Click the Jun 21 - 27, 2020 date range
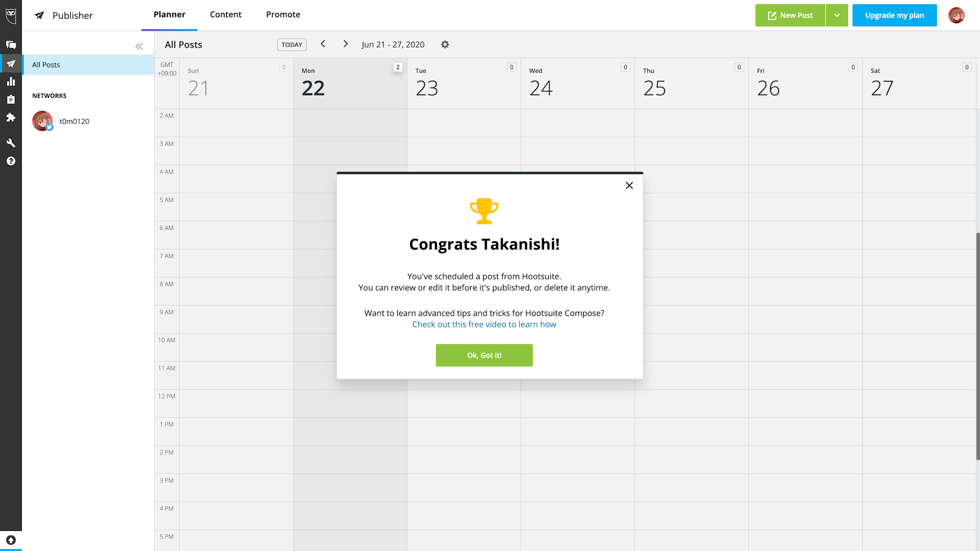980x551 pixels. point(393,45)
